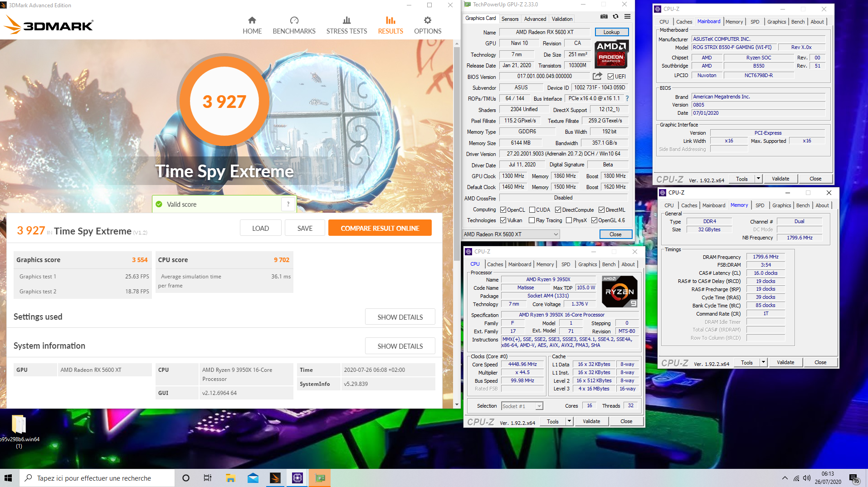Click the SAVE button in 3DMark
The image size is (868, 487).
305,228
